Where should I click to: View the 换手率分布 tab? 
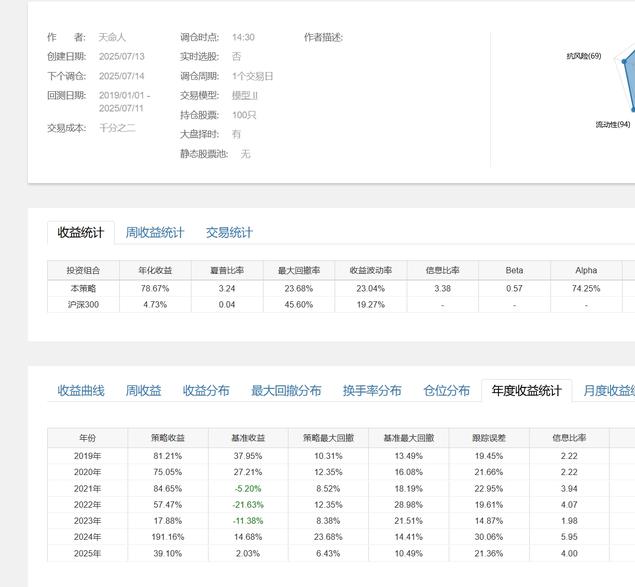(x=372, y=391)
